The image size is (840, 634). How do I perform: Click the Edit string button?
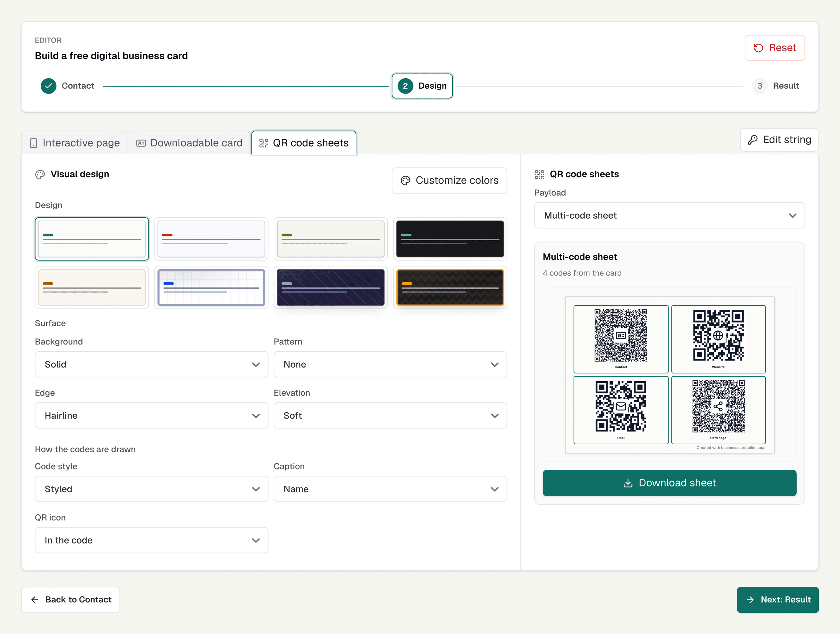click(779, 140)
